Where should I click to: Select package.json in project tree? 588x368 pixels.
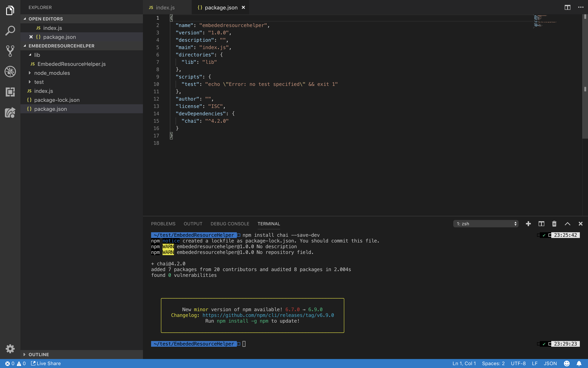coord(82,109)
